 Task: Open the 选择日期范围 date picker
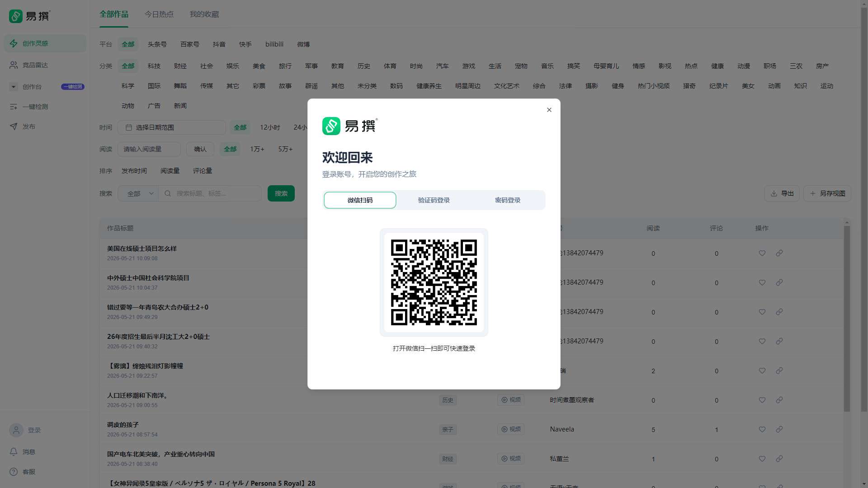[171, 127]
